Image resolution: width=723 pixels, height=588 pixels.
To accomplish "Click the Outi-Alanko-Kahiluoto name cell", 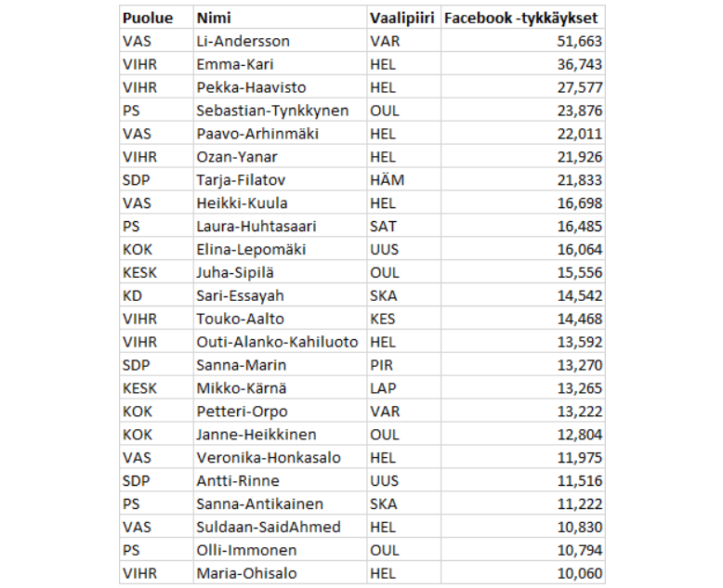I will (277, 342).
